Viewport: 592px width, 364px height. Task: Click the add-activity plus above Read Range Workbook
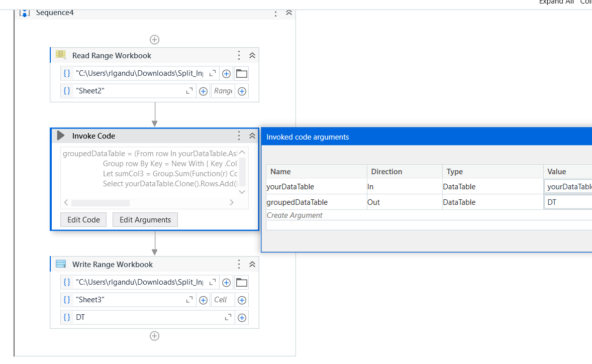(154, 40)
